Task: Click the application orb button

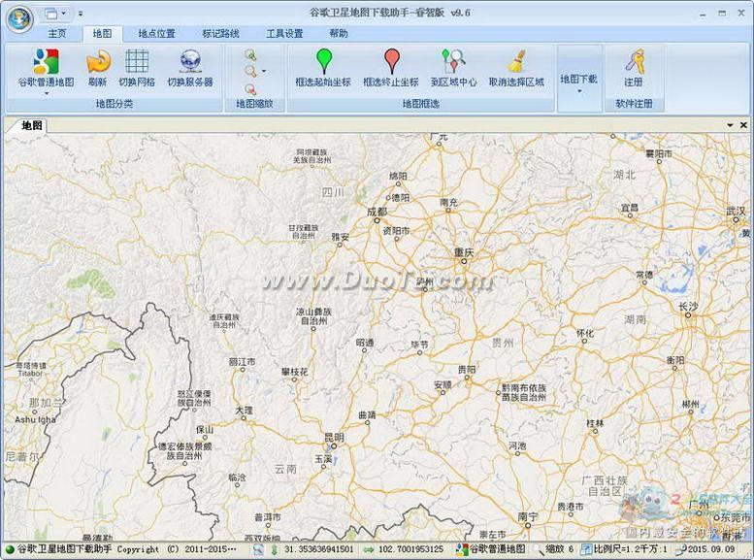Action: pyautogui.click(x=19, y=18)
